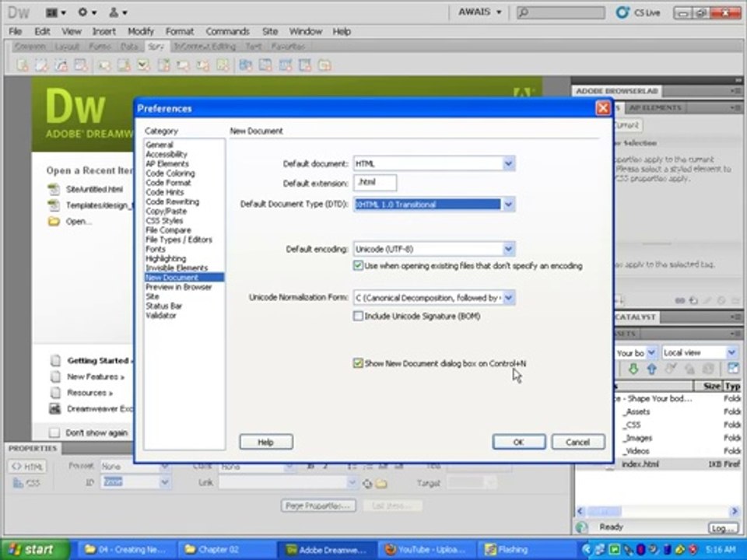
Task: Insert Spry Validation Text Field
Action: 104,65
